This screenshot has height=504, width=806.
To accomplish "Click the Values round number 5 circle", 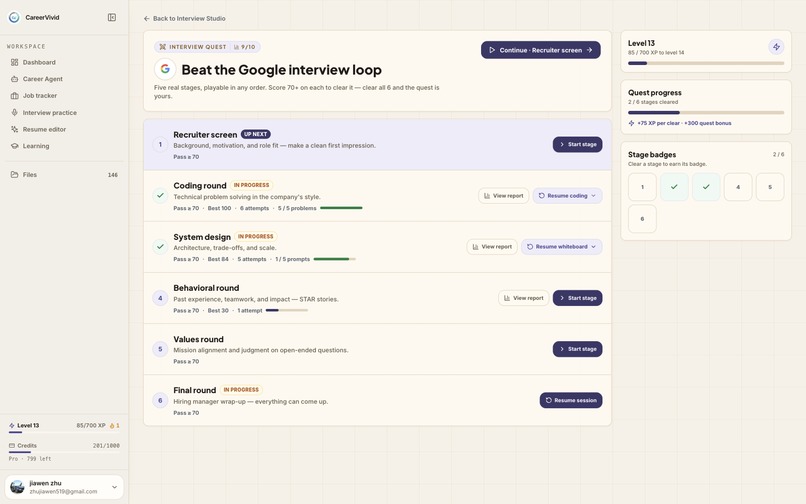I will [x=160, y=349].
